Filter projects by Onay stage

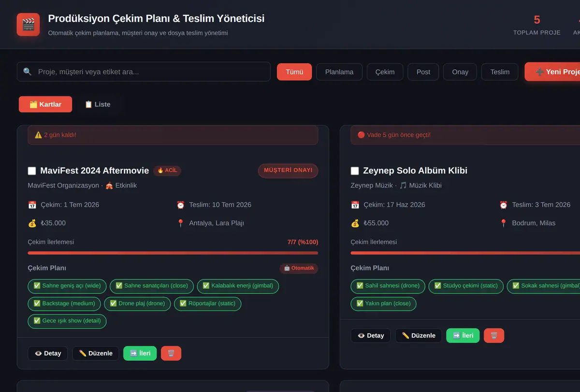[460, 72]
